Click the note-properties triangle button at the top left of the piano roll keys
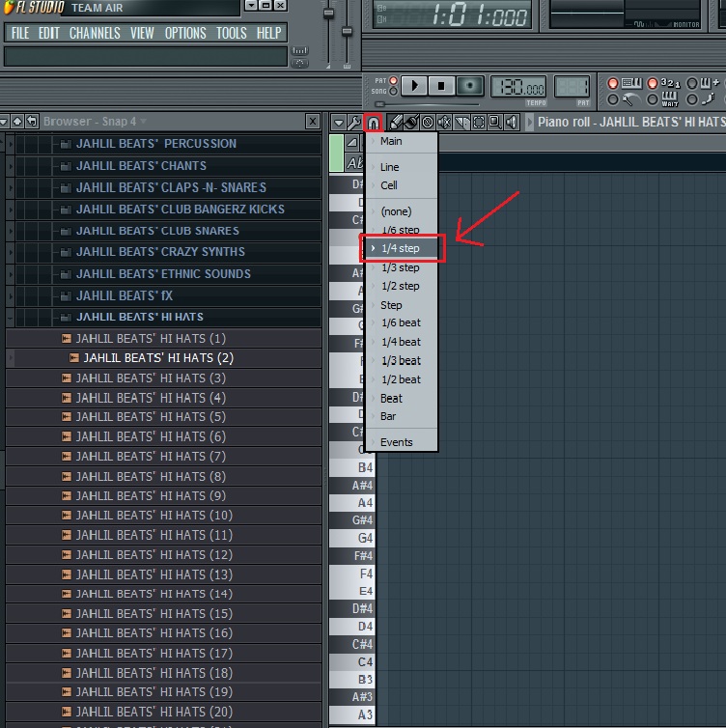 (x=352, y=143)
